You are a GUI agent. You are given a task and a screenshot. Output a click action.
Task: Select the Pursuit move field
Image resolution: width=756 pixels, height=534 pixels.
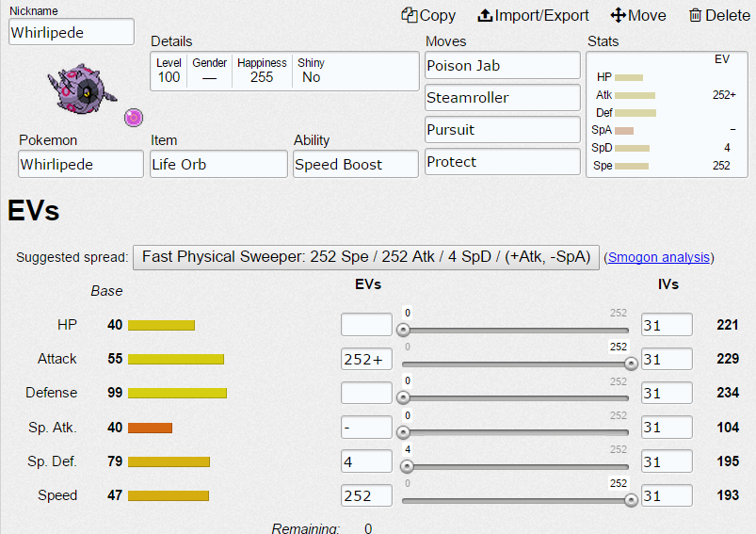(503, 129)
